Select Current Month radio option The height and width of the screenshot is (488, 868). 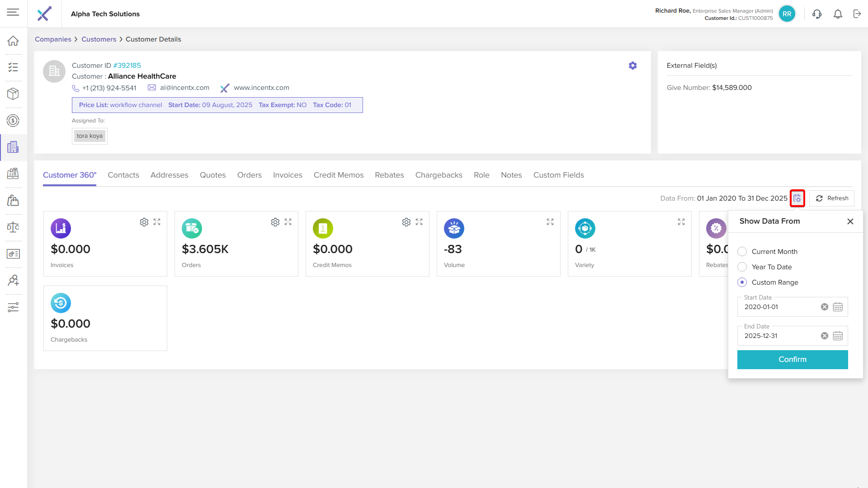(x=742, y=252)
